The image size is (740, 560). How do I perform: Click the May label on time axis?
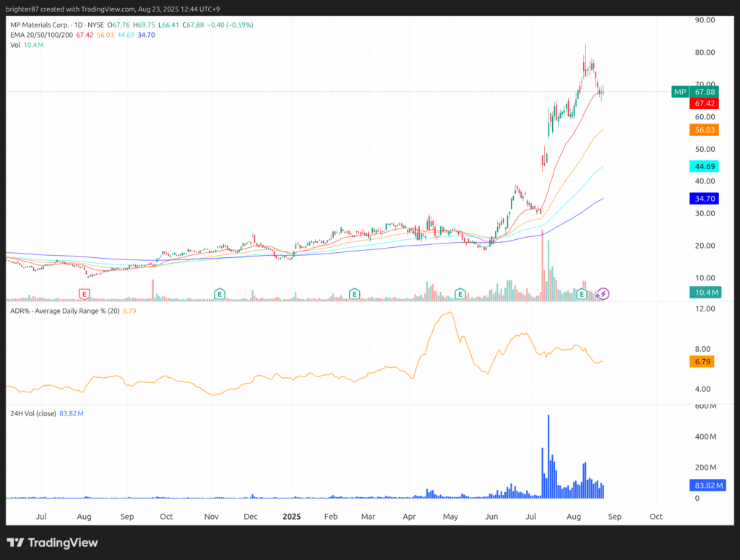pos(450,517)
